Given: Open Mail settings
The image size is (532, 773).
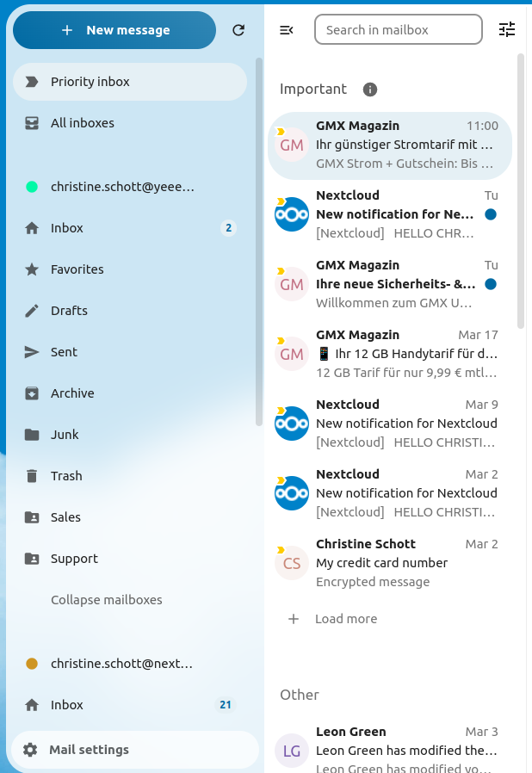Looking at the screenshot, I should coord(89,750).
